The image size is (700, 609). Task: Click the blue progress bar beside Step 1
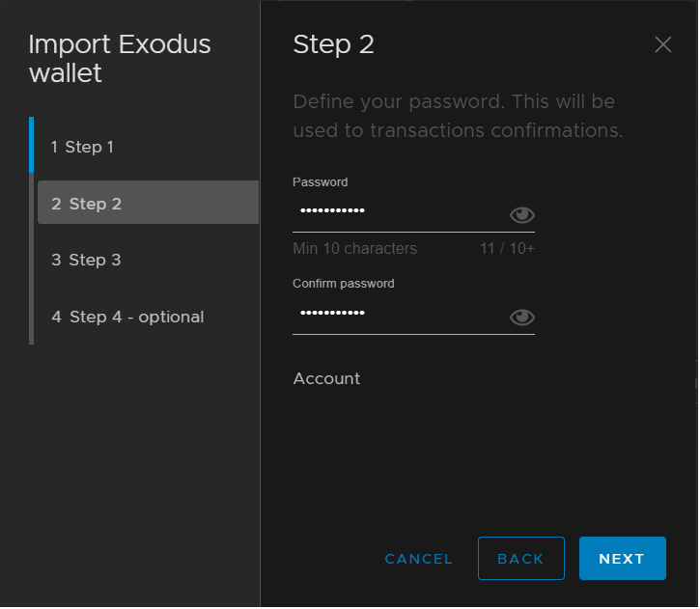[31, 145]
